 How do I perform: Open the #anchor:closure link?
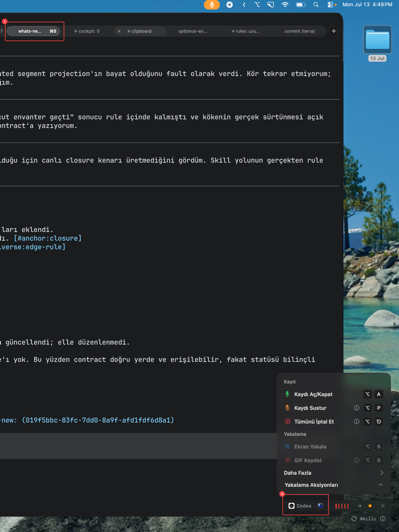(48, 238)
